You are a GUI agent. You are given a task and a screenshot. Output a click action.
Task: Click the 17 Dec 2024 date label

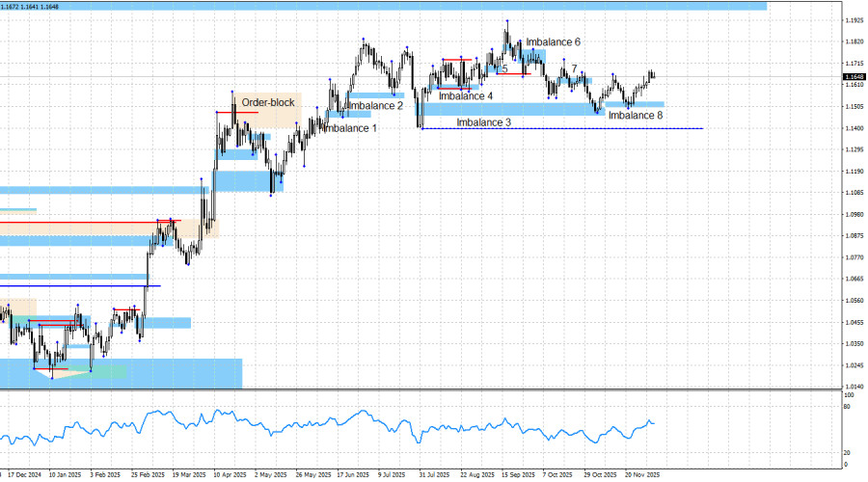coord(24,475)
